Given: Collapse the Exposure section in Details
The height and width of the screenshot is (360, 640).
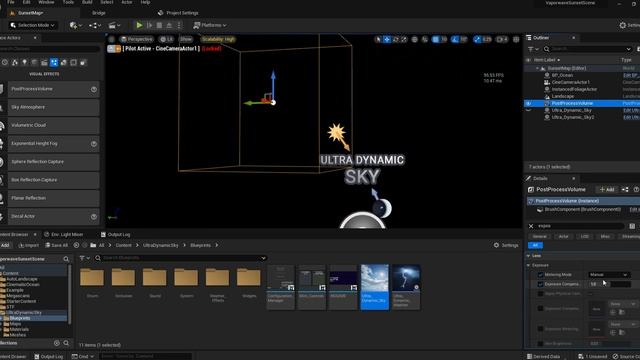Looking at the screenshot, I should click(528, 265).
